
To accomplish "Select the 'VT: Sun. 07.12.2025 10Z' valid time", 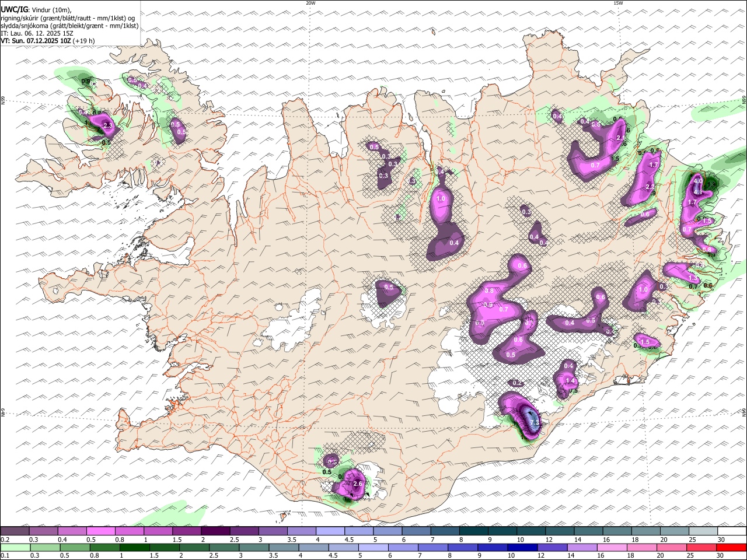I will coord(36,41).
